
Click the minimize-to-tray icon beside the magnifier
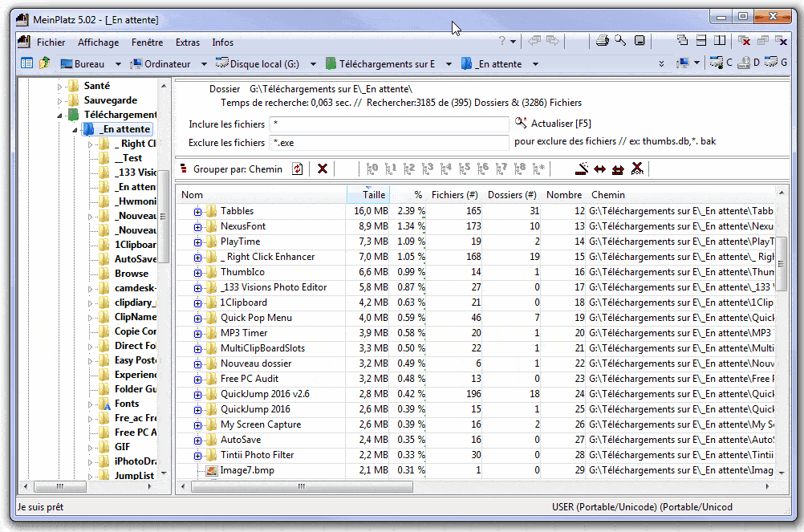click(x=640, y=40)
